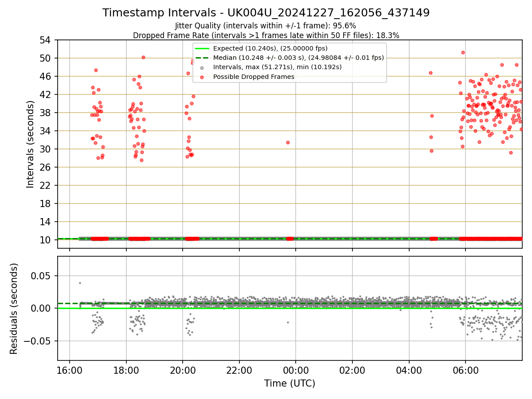Click the x-axis tick label '20:00'

[x=183, y=370]
